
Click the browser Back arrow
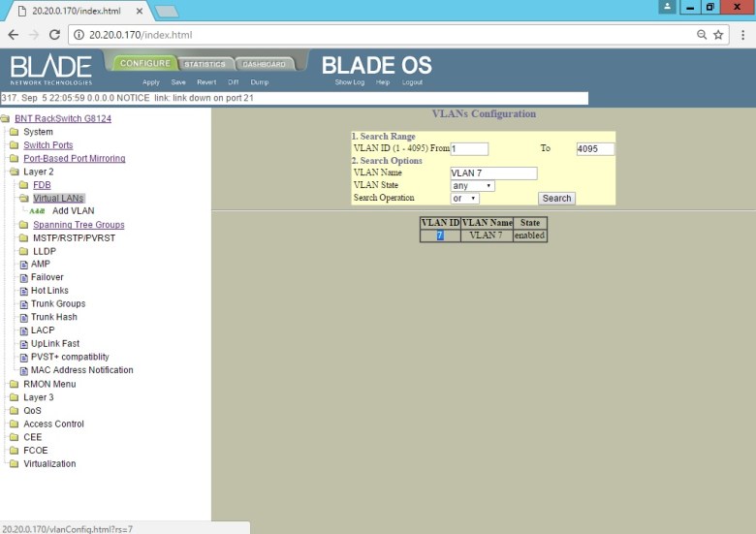pos(14,35)
